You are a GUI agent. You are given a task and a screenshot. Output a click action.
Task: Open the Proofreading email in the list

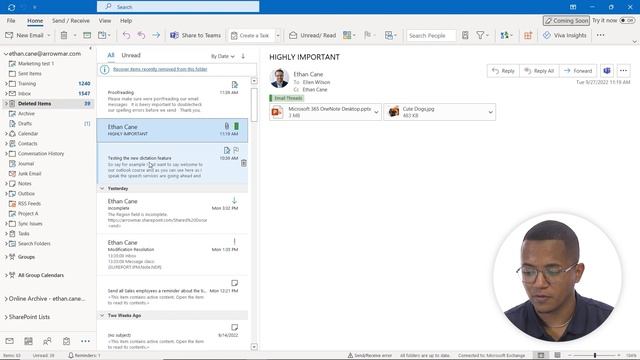pyautogui.click(x=172, y=98)
